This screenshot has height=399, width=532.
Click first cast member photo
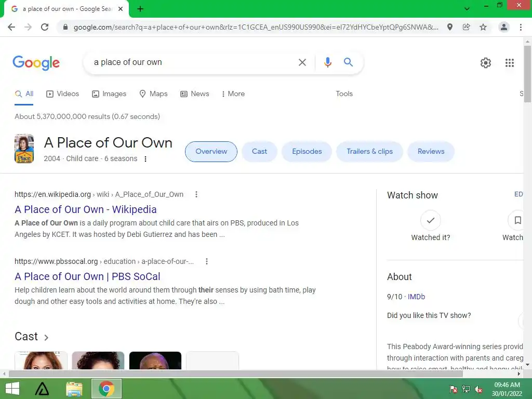click(41, 361)
